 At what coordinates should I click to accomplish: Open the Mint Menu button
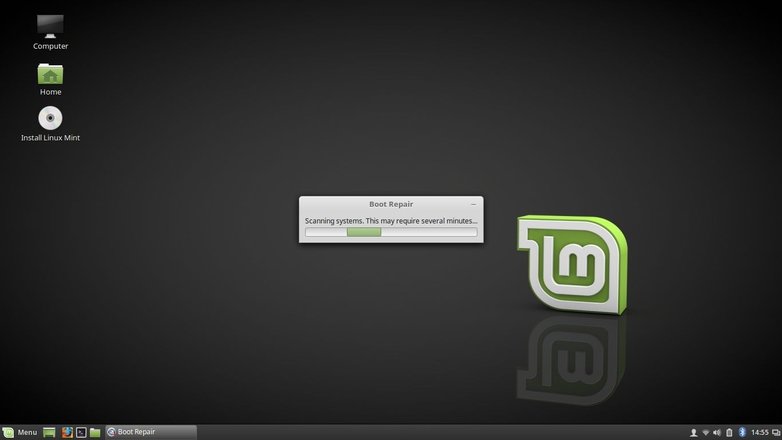pos(20,432)
